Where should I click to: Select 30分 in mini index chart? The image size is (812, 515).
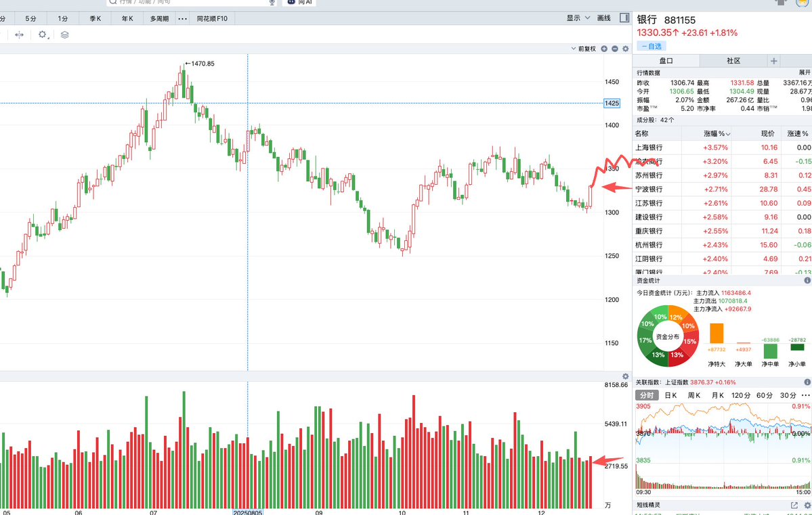click(x=788, y=395)
